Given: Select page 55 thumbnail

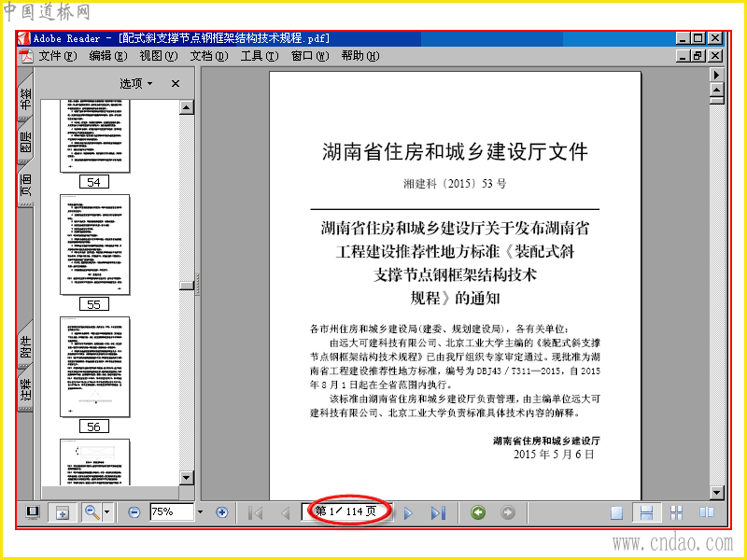Looking at the screenshot, I should (94, 245).
